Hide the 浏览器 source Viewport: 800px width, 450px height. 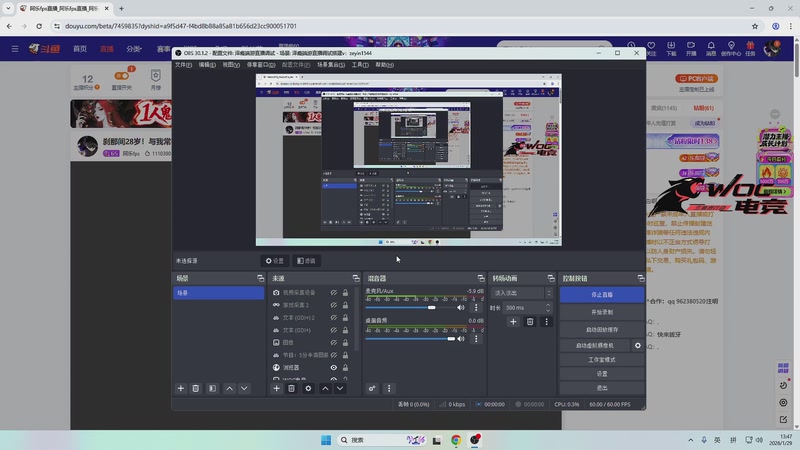pos(334,367)
